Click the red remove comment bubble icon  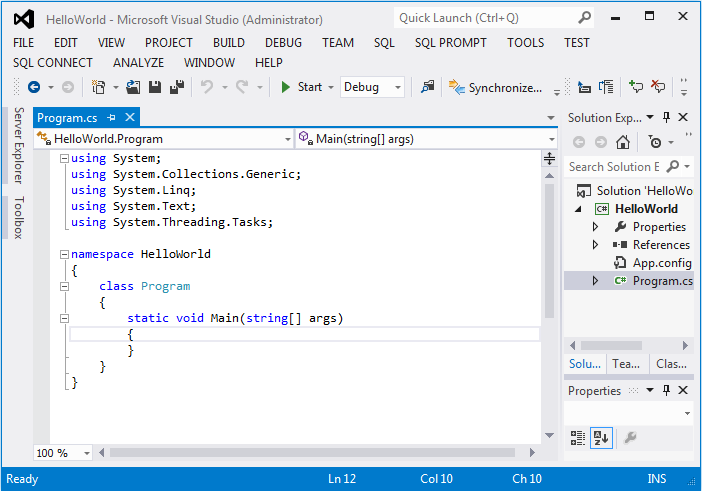coord(658,86)
